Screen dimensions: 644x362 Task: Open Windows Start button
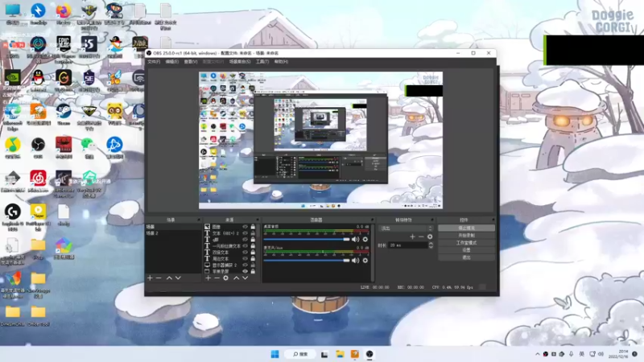[x=275, y=354]
